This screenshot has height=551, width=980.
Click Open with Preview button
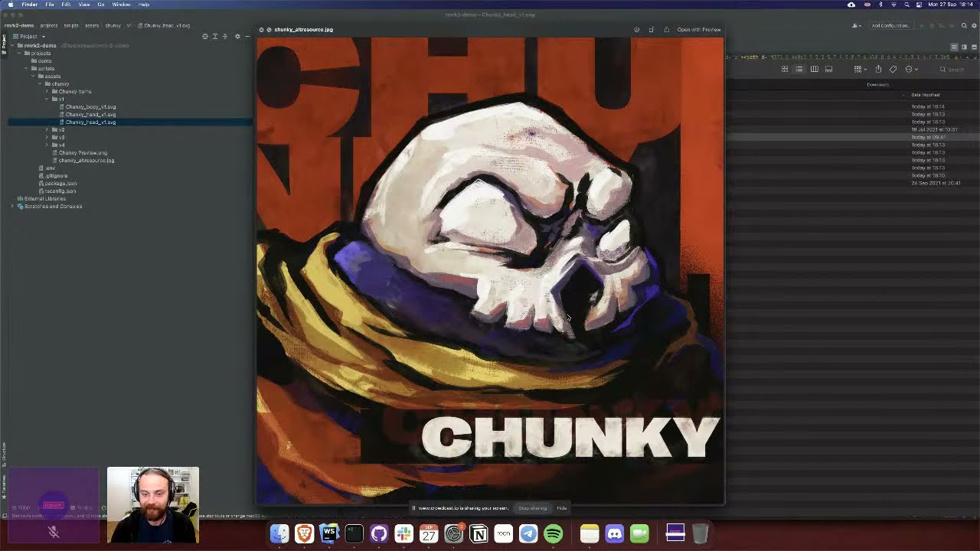coord(699,30)
